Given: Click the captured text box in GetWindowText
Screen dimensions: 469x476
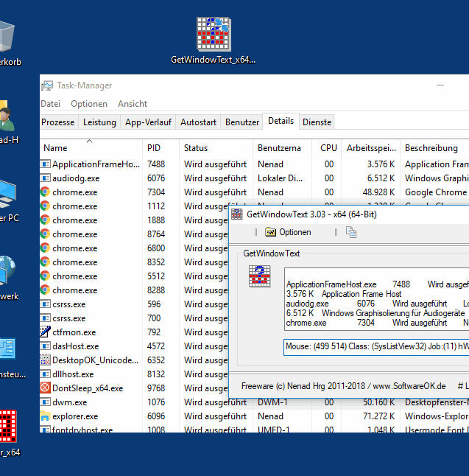Looking at the screenshot, I should pos(376,299).
